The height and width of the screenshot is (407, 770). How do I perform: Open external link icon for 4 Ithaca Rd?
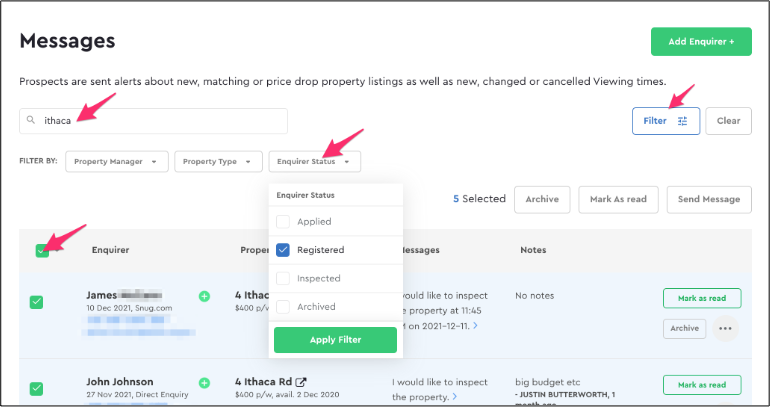pyautogui.click(x=301, y=381)
